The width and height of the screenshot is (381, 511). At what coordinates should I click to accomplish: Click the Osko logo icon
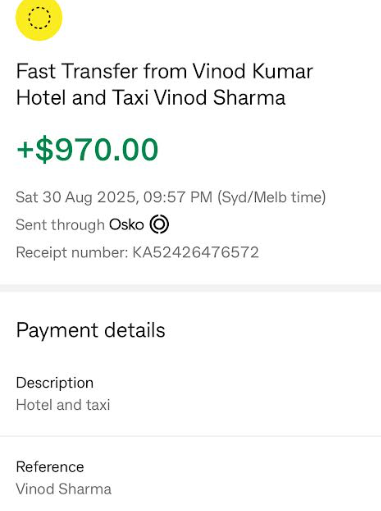(159, 224)
